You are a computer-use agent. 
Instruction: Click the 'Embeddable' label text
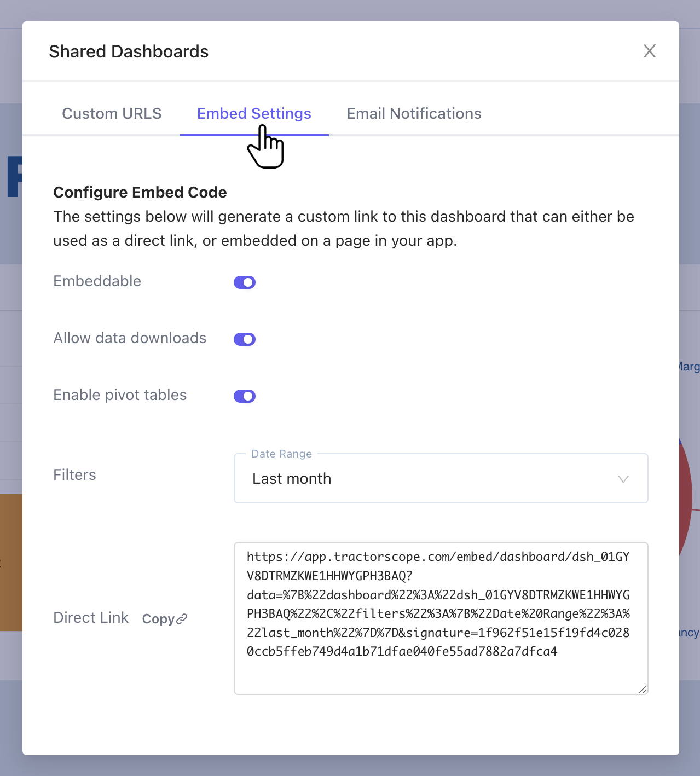coord(97,281)
